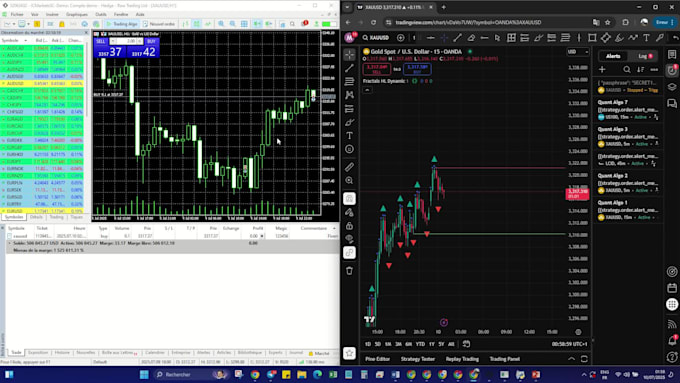Toggle chart shift in MetaTrader toolbar
Viewport: 680px width, 383px height.
[x=269, y=24]
